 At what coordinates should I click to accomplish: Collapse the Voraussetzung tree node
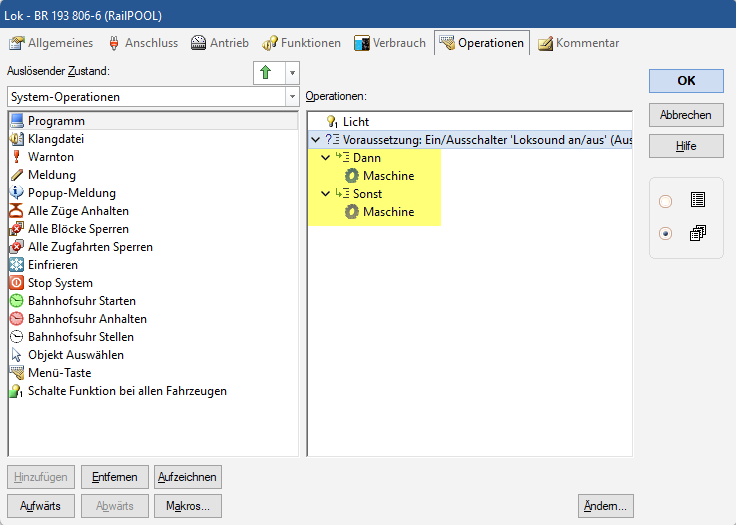point(316,140)
